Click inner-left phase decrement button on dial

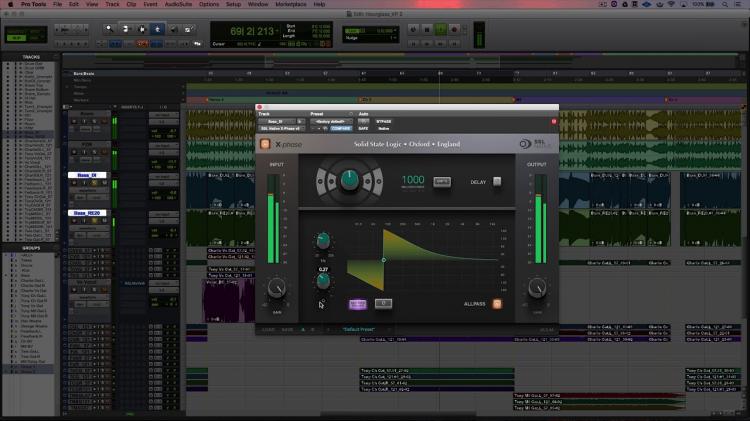(x=331, y=181)
